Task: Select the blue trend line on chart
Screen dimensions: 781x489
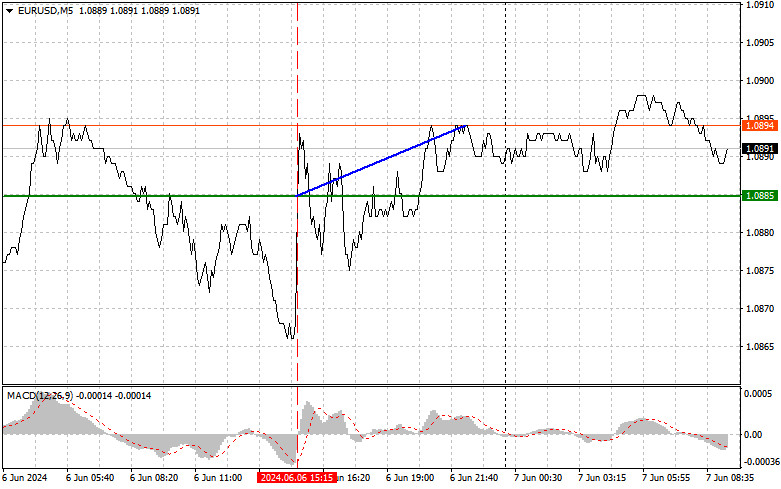Action: pos(381,161)
